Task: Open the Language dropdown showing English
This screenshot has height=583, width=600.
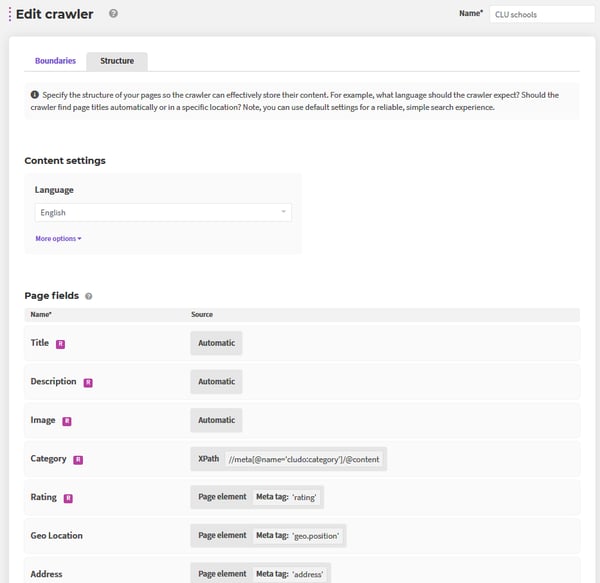Action: click(x=163, y=212)
